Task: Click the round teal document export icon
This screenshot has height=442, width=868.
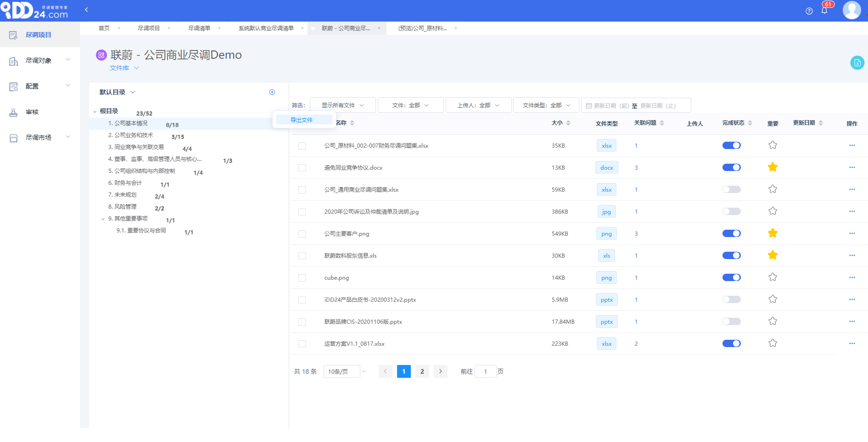Action: click(x=857, y=63)
